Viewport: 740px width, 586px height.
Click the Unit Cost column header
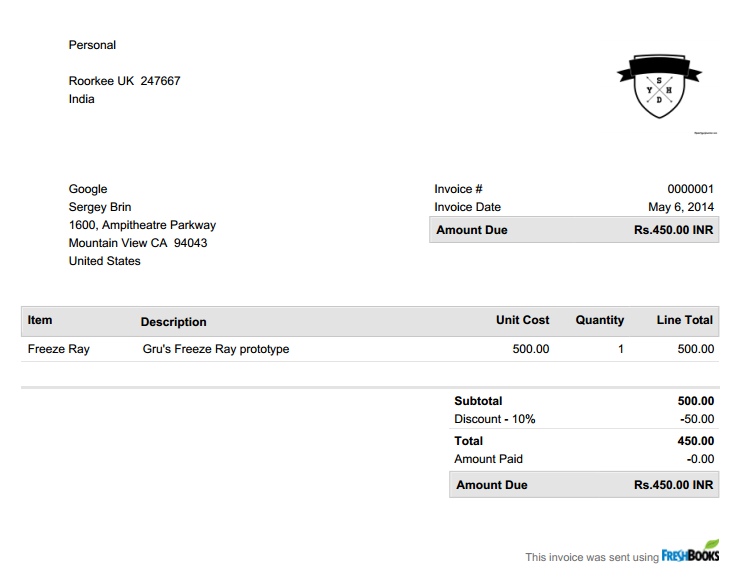[522, 320]
